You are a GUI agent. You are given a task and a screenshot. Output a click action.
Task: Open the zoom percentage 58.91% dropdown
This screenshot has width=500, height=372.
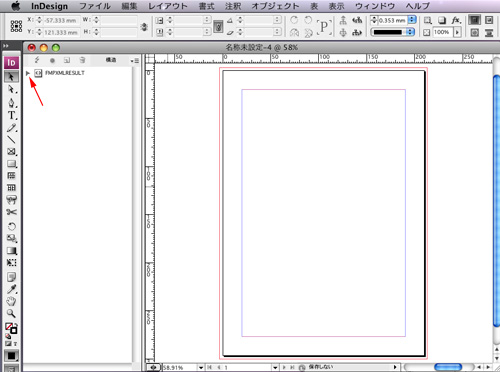[201, 367]
